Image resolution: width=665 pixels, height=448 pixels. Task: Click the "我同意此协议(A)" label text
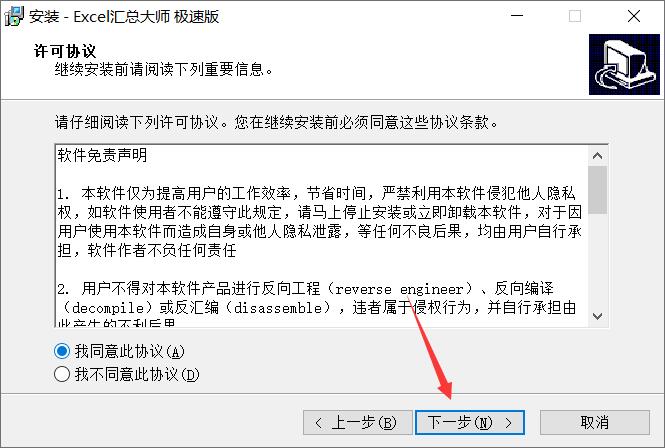coord(130,351)
